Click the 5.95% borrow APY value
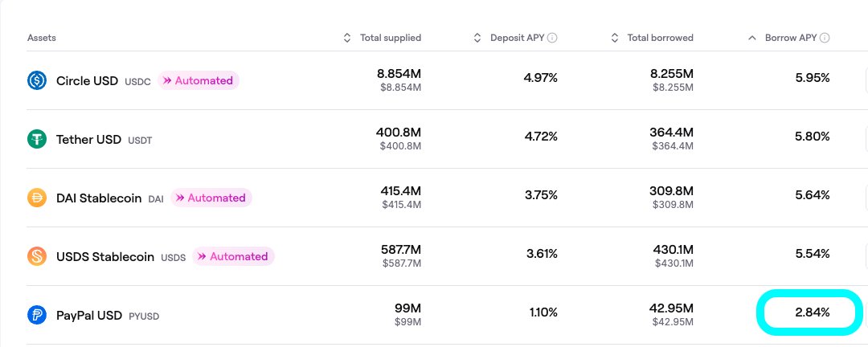 click(x=813, y=78)
